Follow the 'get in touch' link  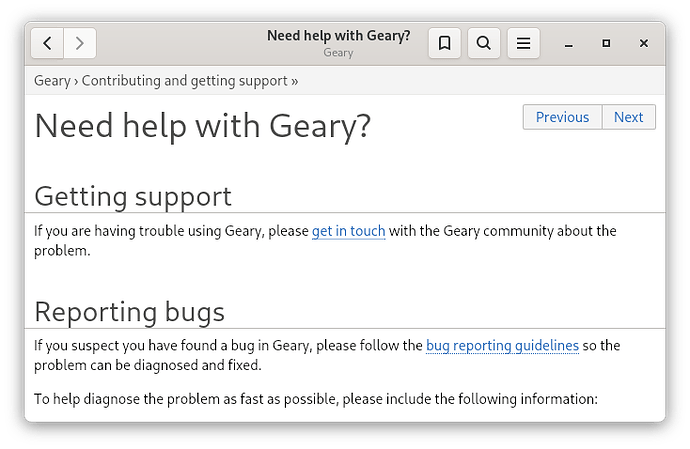[349, 231]
